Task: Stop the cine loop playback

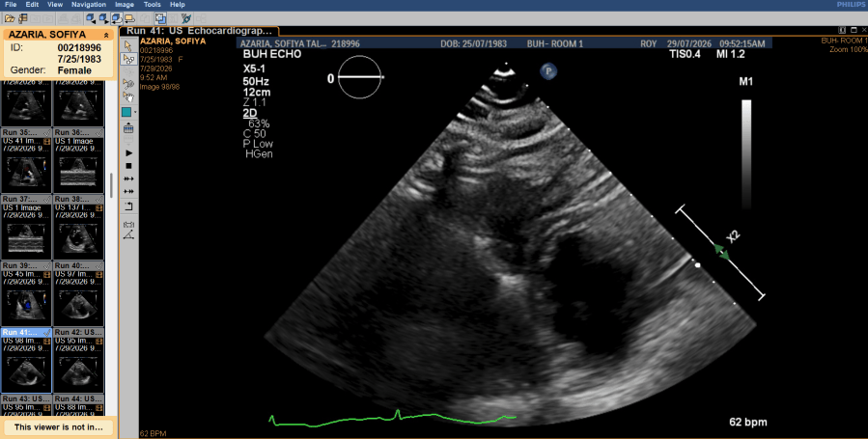Action: [128, 166]
